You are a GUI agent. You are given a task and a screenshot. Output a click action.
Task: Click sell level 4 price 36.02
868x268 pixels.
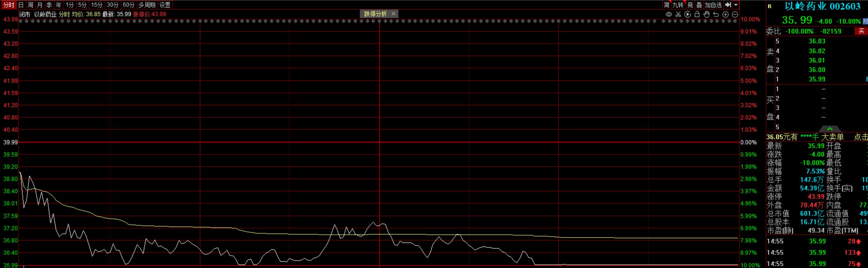coord(817,51)
